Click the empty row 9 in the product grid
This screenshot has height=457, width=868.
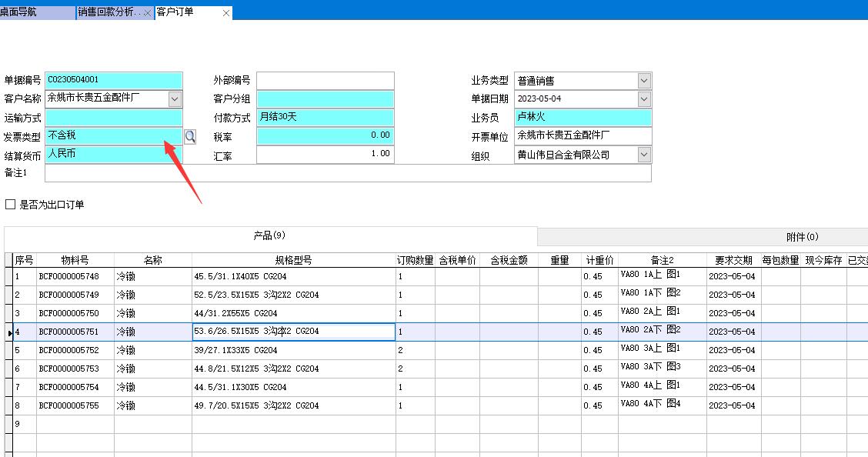[x=75, y=424]
